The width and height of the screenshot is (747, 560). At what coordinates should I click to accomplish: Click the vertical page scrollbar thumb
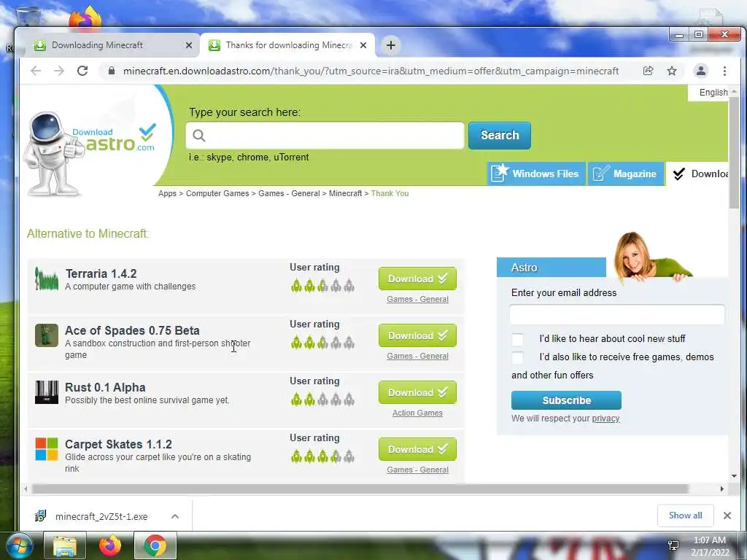[x=734, y=152]
